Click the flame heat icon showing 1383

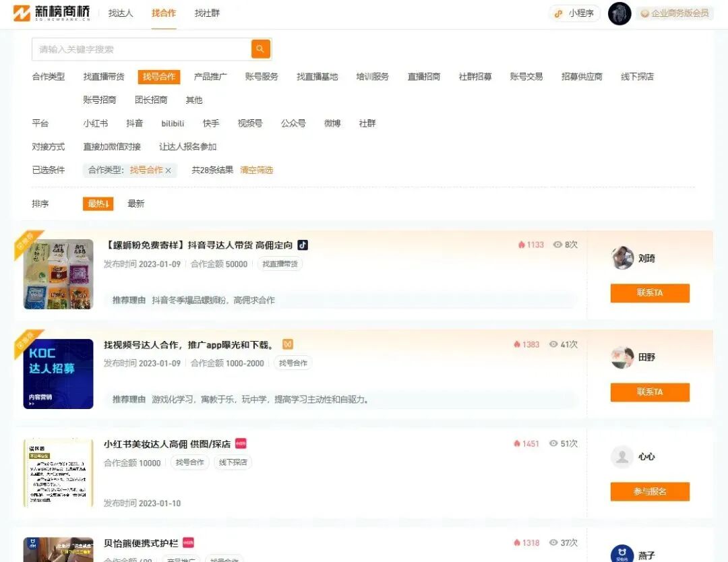pyautogui.click(x=517, y=344)
